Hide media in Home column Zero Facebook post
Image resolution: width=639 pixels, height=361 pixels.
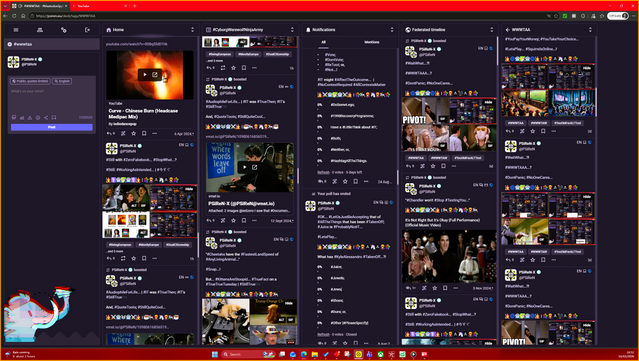tap(189, 189)
